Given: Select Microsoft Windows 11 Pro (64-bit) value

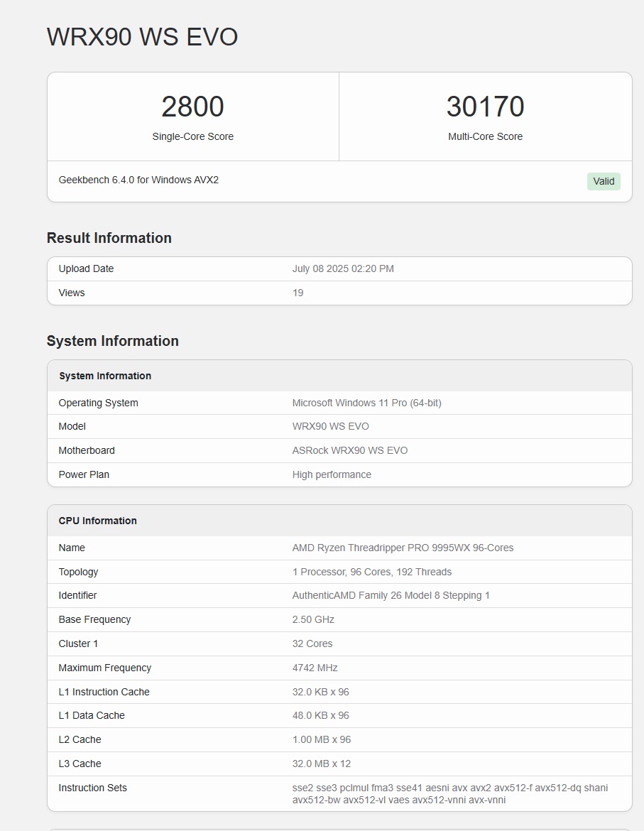Looking at the screenshot, I should click(x=367, y=403).
